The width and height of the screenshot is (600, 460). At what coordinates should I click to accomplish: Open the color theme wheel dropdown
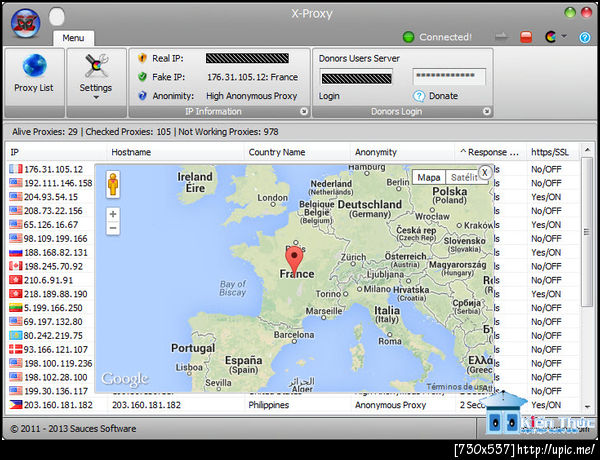551,37
